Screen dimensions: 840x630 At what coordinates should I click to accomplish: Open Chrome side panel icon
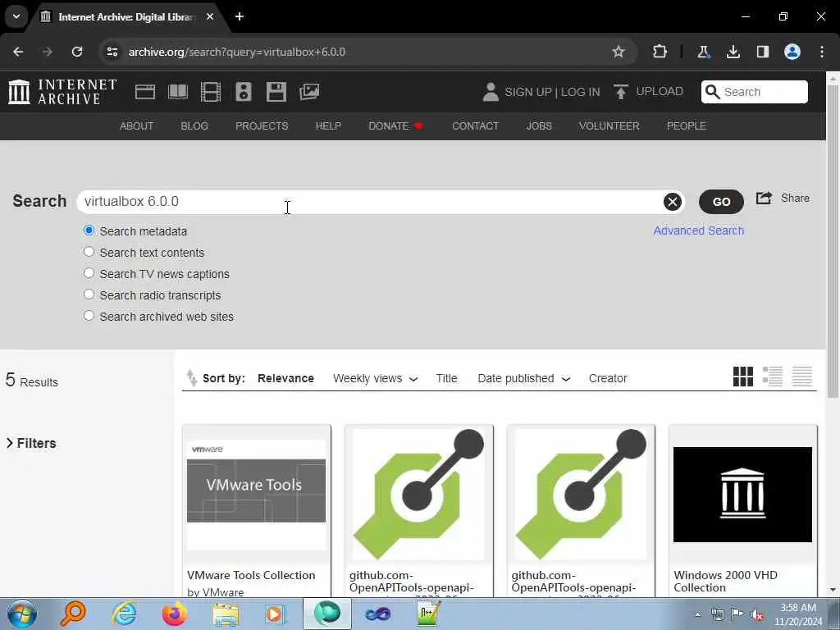point(762,52)
